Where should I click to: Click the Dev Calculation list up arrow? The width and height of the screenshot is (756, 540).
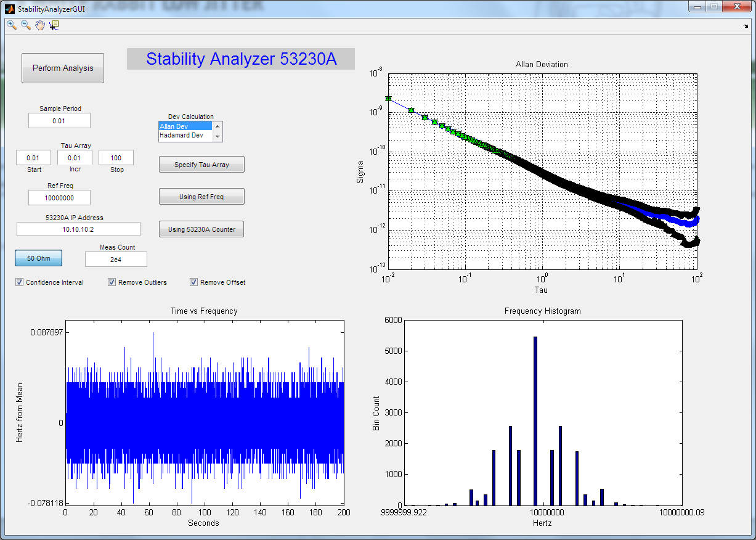217,126
